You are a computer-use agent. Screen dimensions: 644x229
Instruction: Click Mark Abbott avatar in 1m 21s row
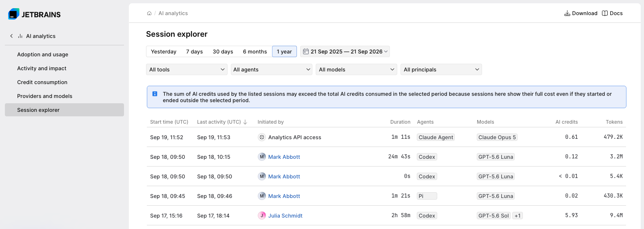pos(262,196)
